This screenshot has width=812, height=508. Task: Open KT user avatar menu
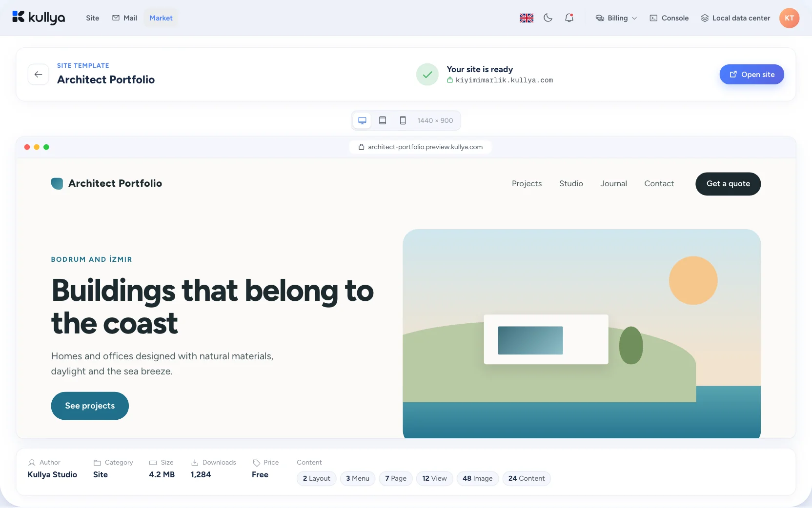point(789,18)
